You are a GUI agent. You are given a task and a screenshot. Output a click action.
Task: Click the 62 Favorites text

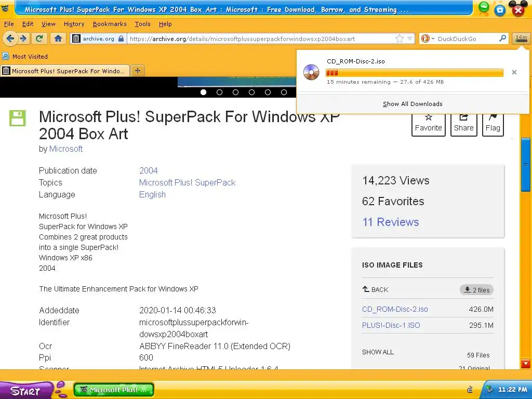coord(393,201)
